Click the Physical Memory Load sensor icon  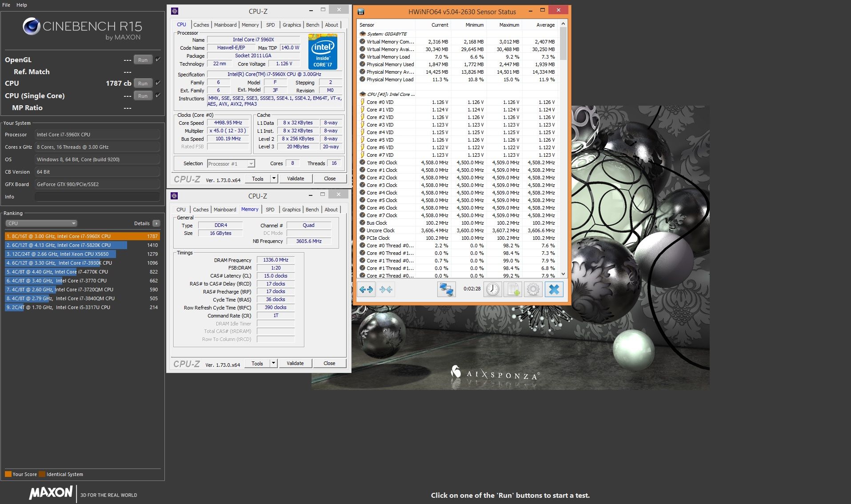pos(362,79)
